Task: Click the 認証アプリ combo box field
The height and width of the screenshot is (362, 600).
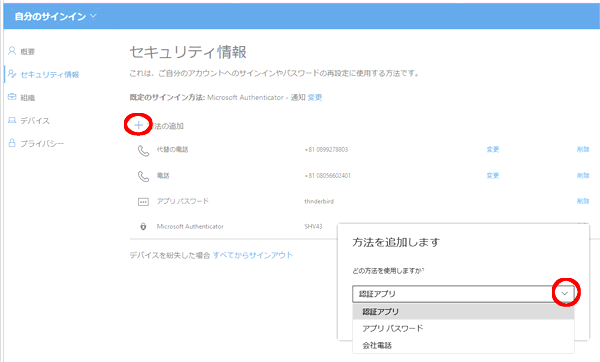Action: [x=463, y=294]
